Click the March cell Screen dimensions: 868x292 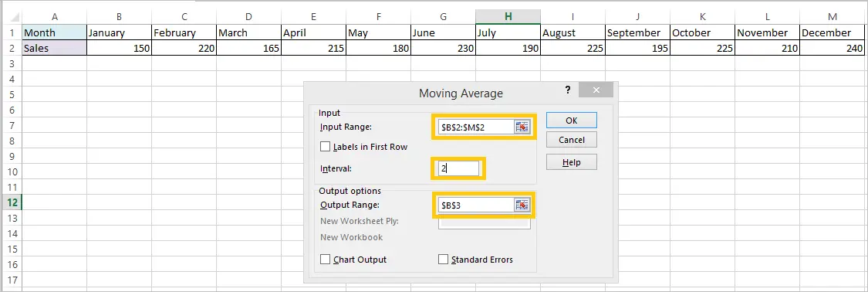[248, 32]
